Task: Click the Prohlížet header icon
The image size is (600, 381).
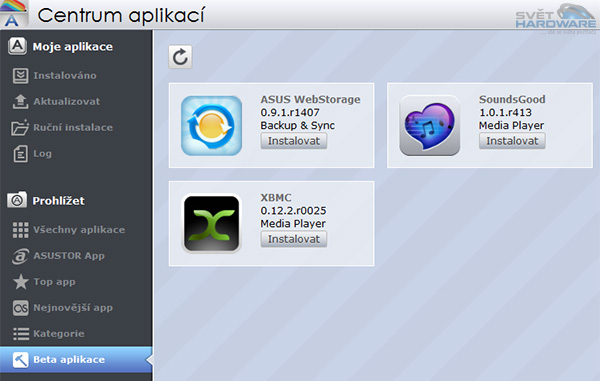Action: coord(17,200)
